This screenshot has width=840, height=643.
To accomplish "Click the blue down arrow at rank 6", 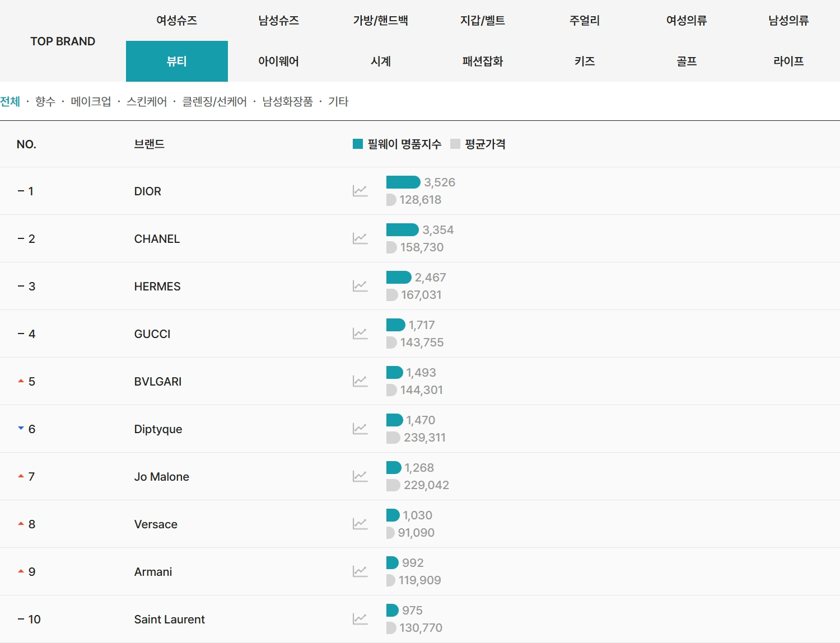I will (x=21, y=428).
